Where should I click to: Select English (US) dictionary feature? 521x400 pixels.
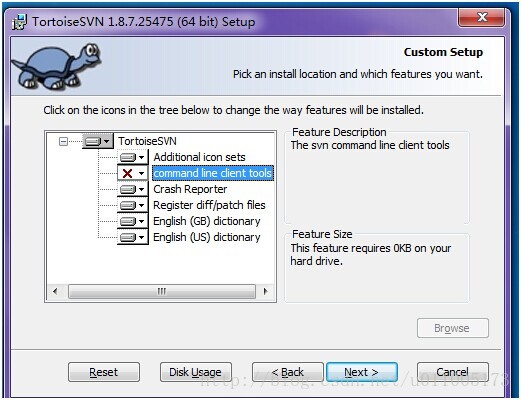(207, 237)
